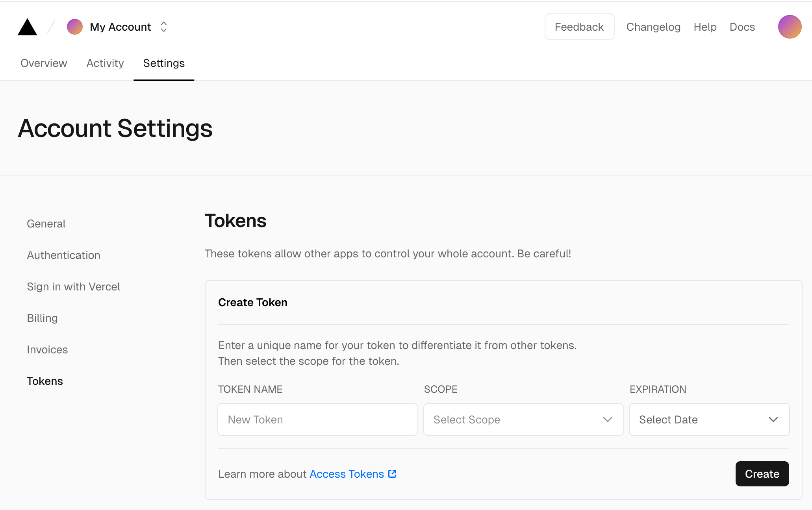Focus the New Token name field
Viewport: 812px width, 510px height.
[x=317, y=419]
